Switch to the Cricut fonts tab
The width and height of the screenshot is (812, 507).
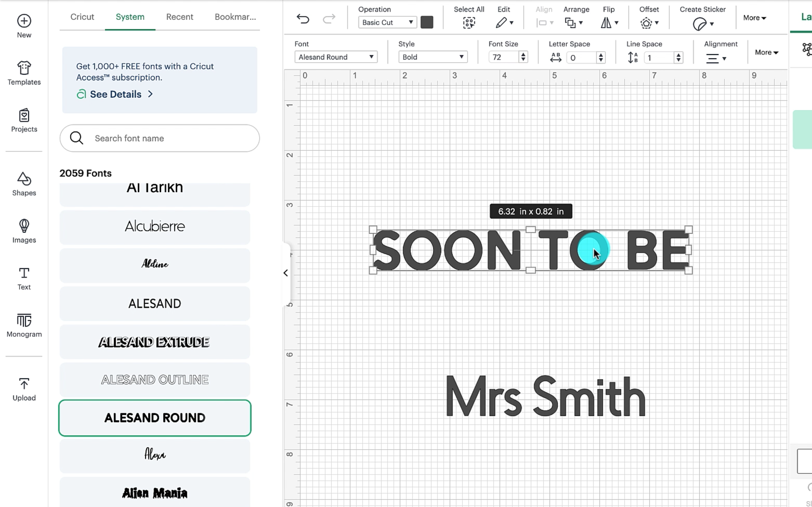click(82, 17)
